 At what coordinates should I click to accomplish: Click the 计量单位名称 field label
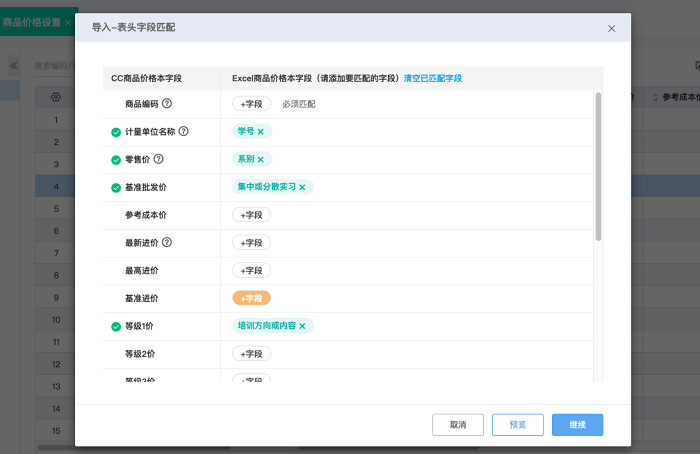pos(150,132)
